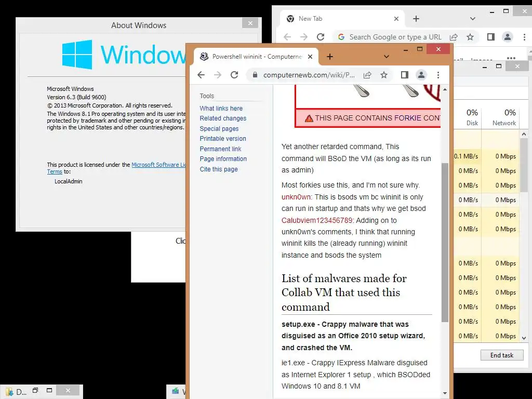Open Microsoft Software License link in About Windows
This screenshot has height=399, width=532.
click(x=159, y=165)
